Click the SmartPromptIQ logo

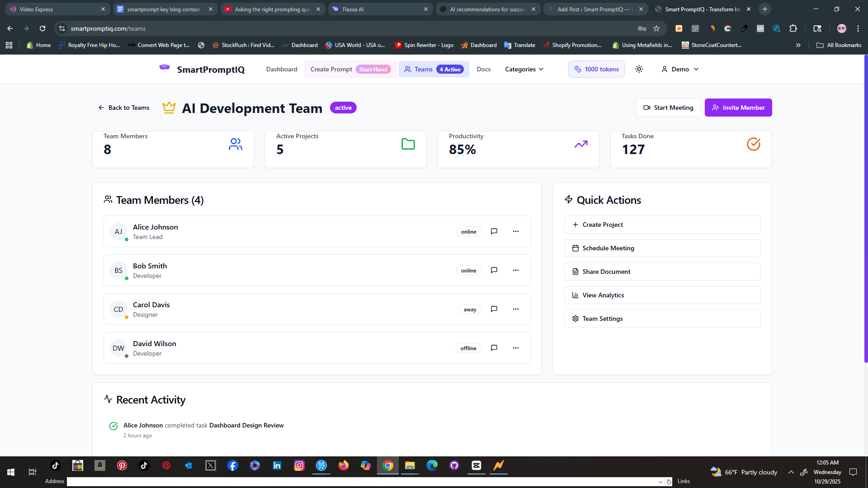pos(202,69)
